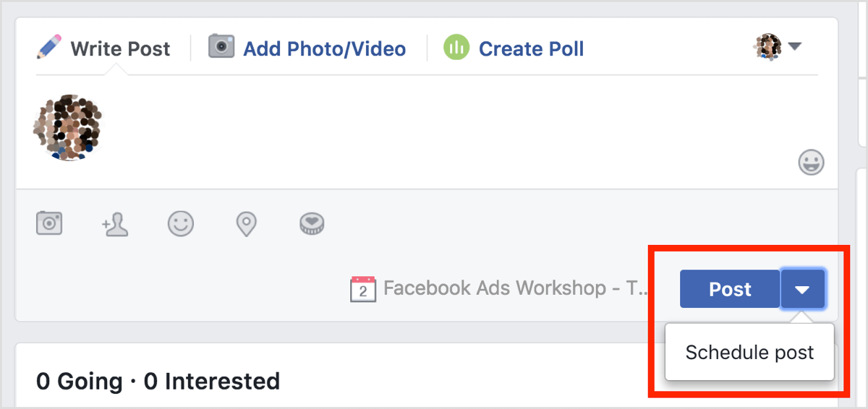Add a feeling with the smiley face icon
Screen dimensions: 868x409
[181, 223]
